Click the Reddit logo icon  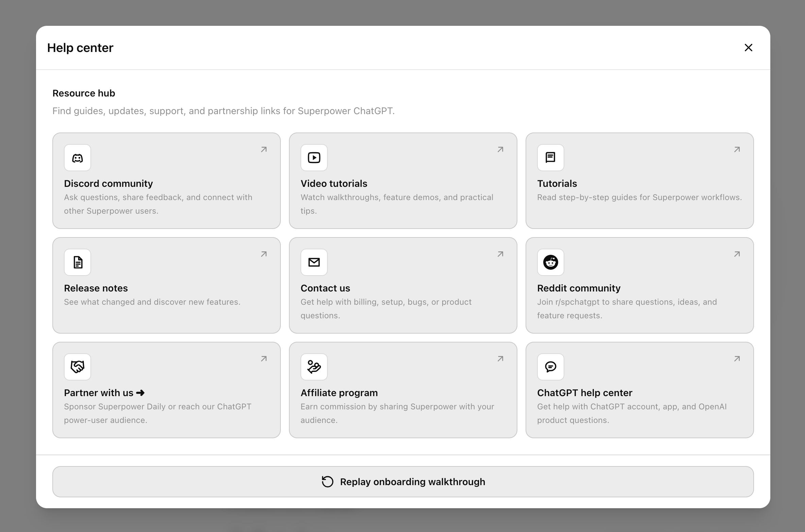point(551,262)
